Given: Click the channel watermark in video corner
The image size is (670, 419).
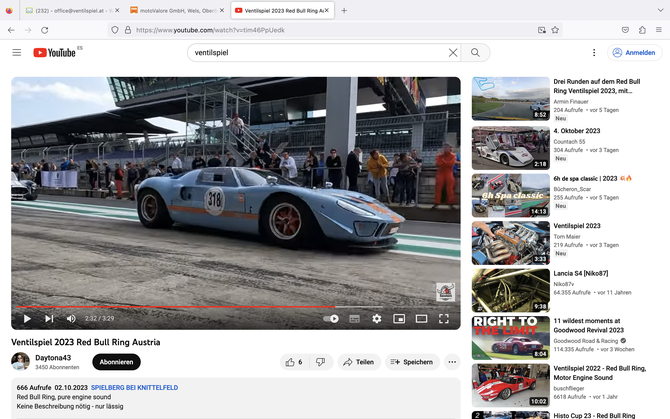Looking at the screenshot, I should 445,292.
